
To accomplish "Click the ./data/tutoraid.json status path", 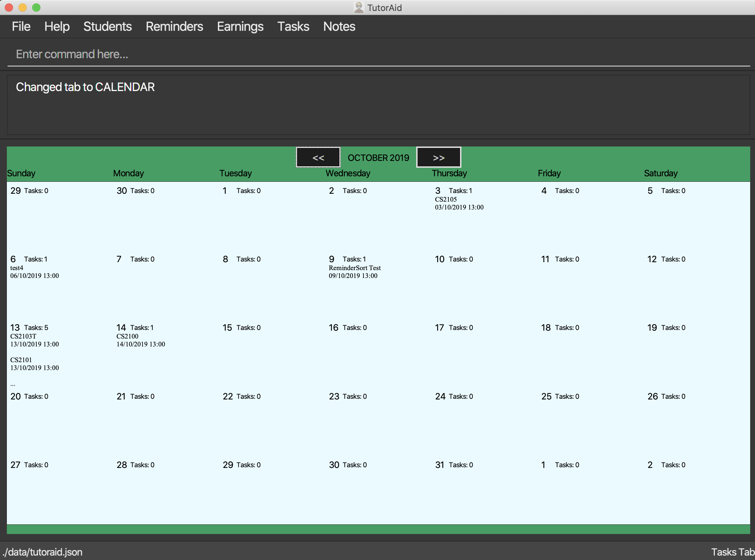I will pos(42,552).
